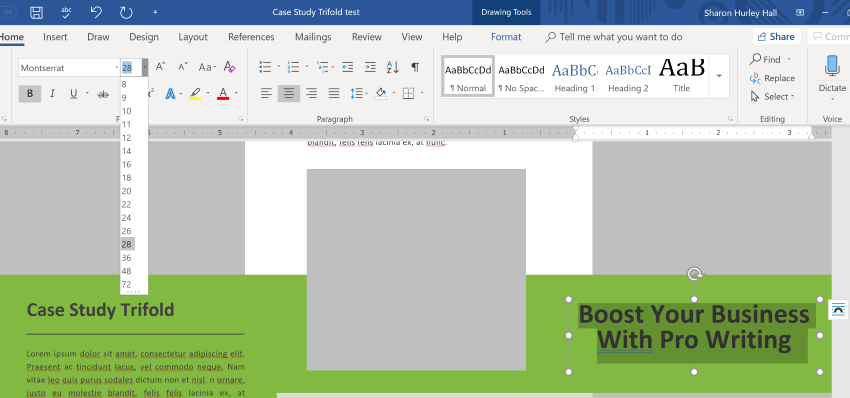Screen dimensions: 850x398
Task: Open the Drawing Tools Format tab
Action: point(506,37)
